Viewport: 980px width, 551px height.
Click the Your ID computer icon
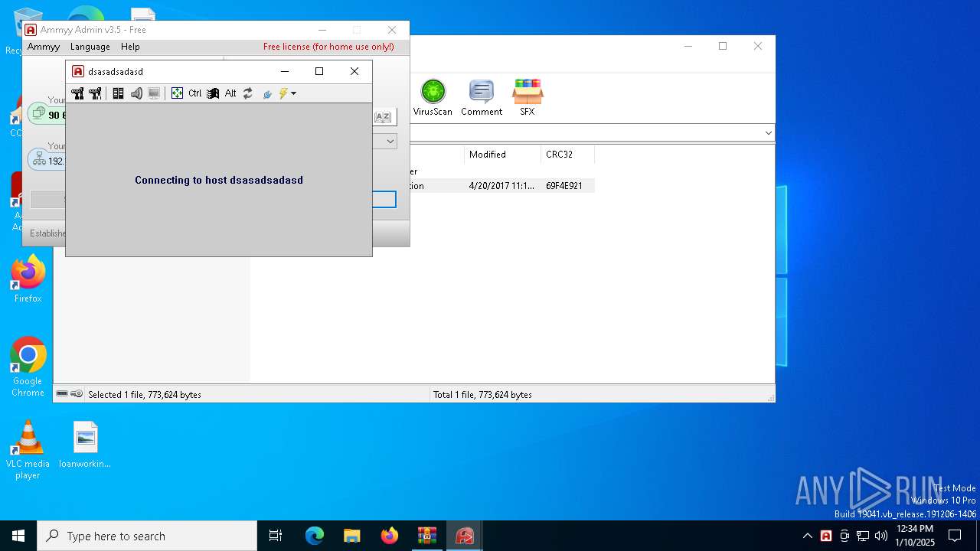(38, 113)
